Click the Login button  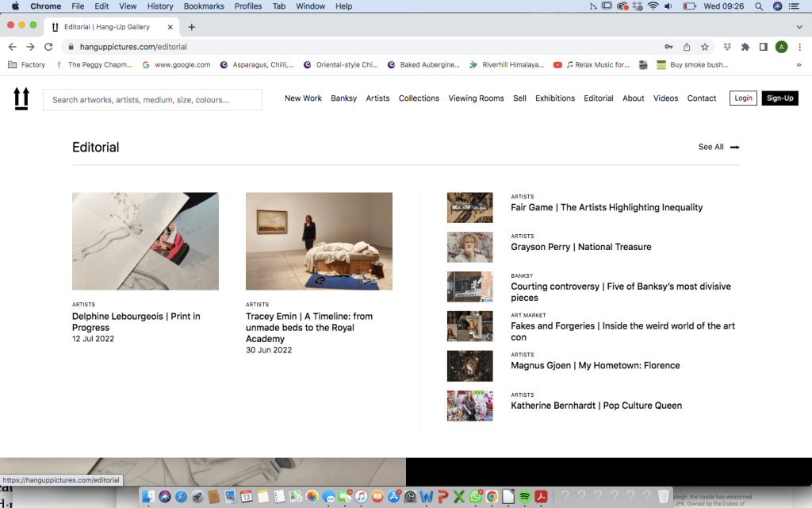pyautogui.click(x=743, y=98)
